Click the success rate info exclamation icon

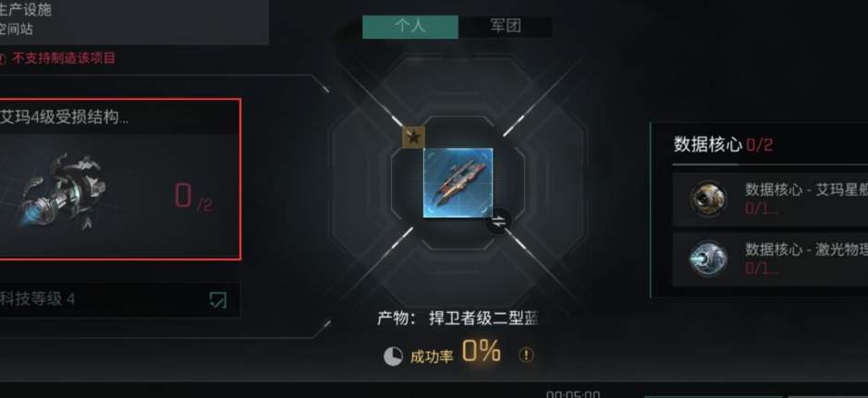(x=526, y=355)
